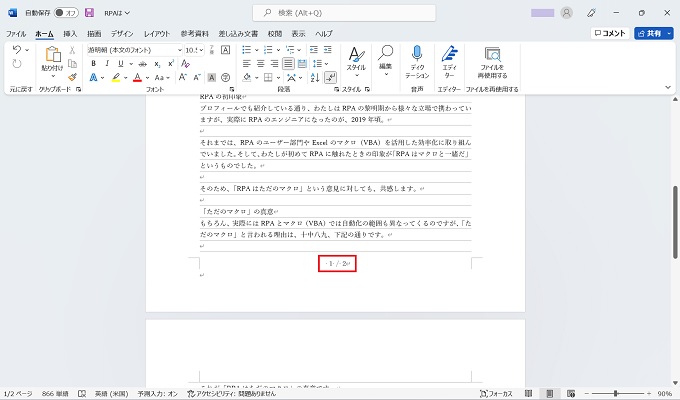This screenshot has height=400, width=680.
Task: Toggle Subscript formatting
Action: point(157,64)
